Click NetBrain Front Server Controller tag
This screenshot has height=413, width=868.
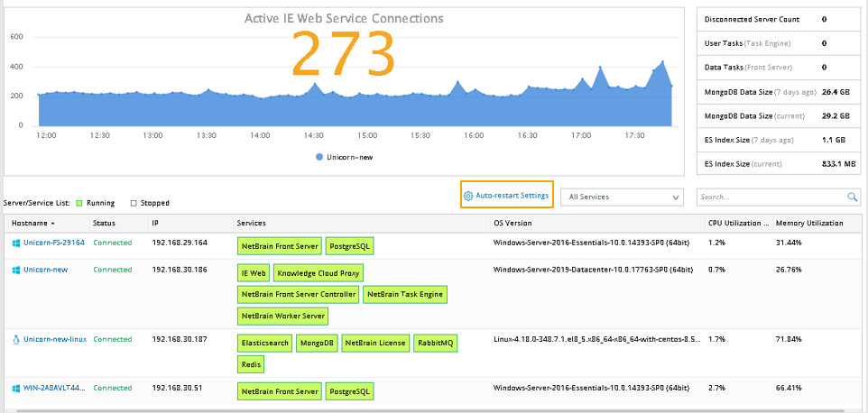pyautogui.click(x=299, y=294)
